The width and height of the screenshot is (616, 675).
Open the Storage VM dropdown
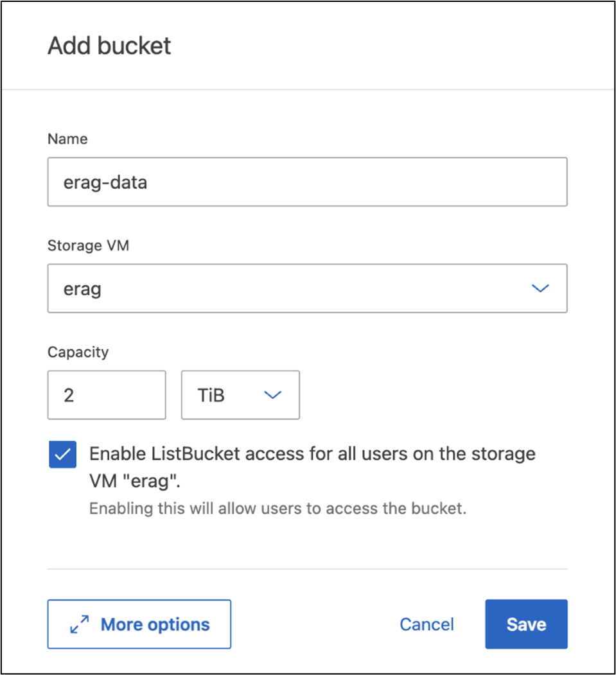click(x=307, y=288)
